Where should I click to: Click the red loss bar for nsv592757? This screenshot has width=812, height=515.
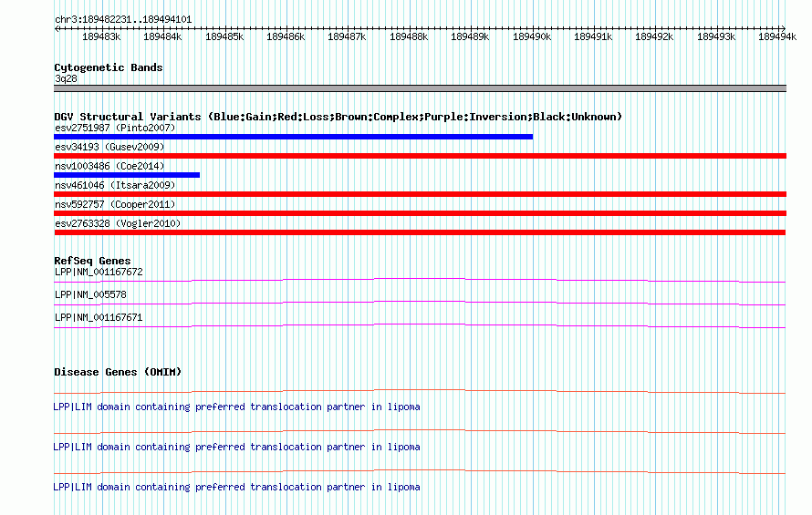420,213
